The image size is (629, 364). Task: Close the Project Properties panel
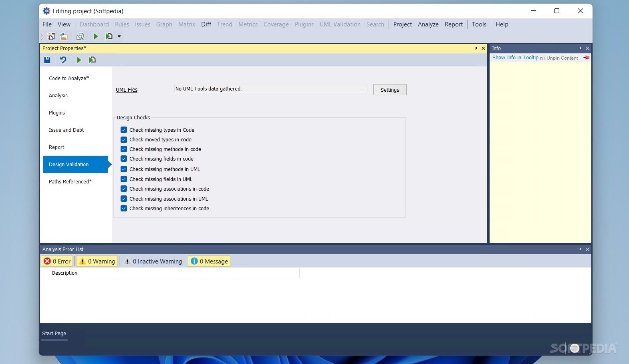483,48
